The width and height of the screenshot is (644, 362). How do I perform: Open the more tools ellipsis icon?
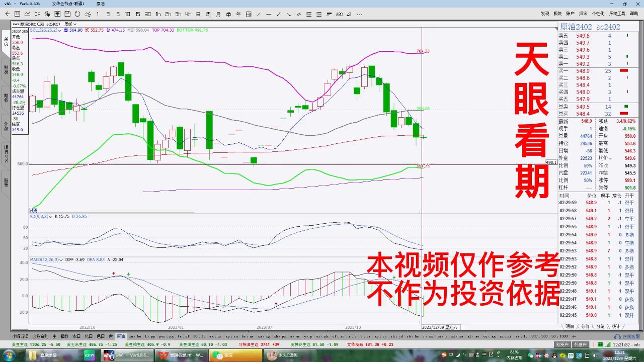pyautogui.click(x=359, y=14)
